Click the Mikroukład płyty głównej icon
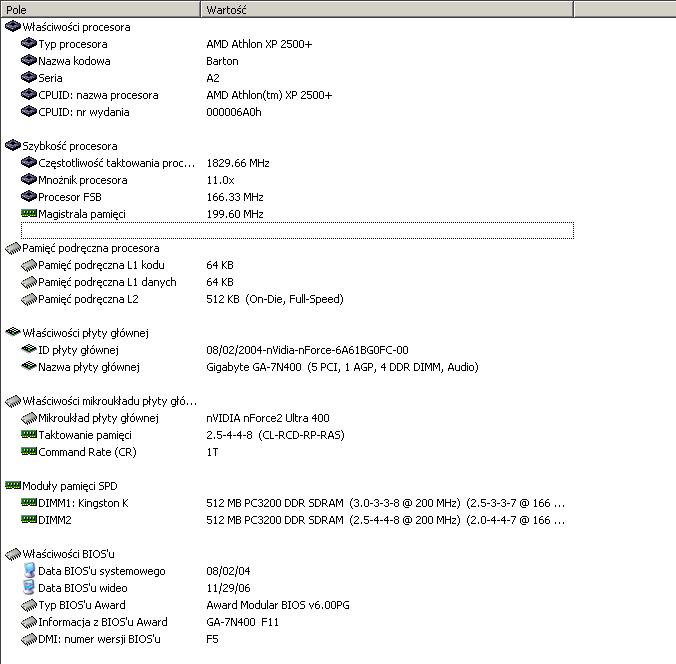 pos(28,417)
